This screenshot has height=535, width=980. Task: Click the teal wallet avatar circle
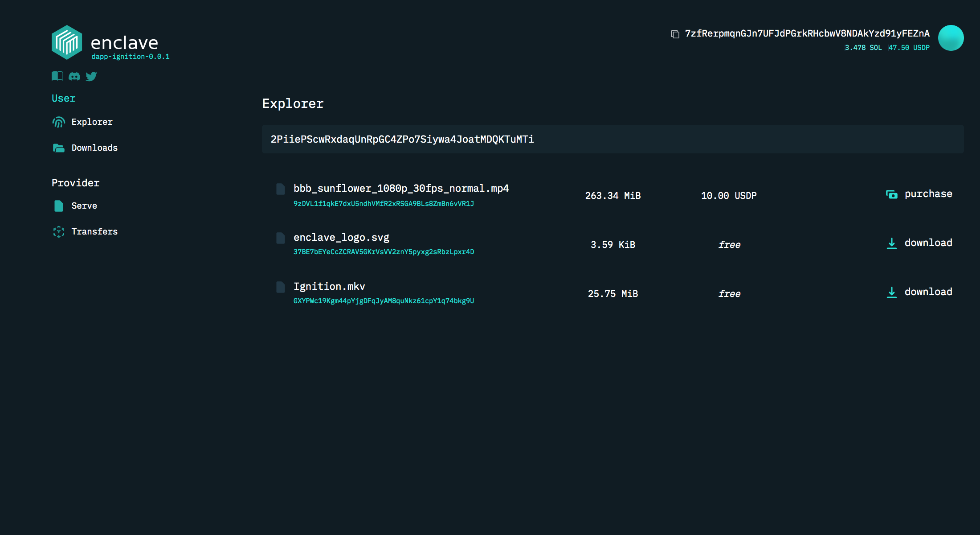point(951,38)
